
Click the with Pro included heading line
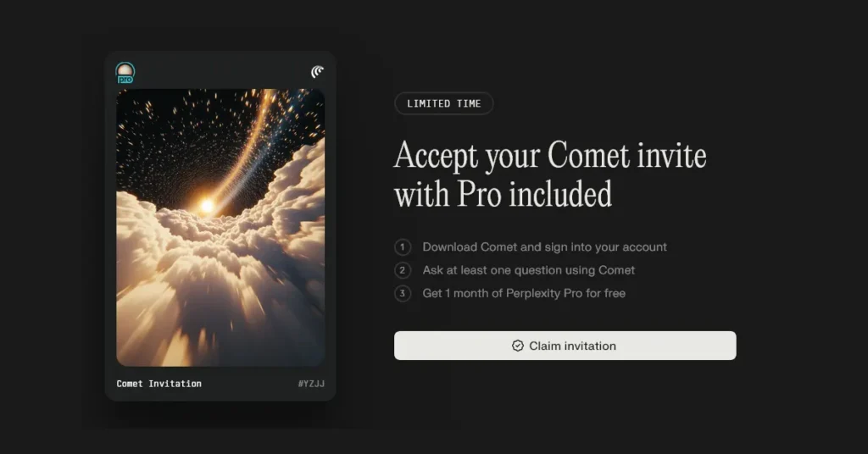point(504,194)
